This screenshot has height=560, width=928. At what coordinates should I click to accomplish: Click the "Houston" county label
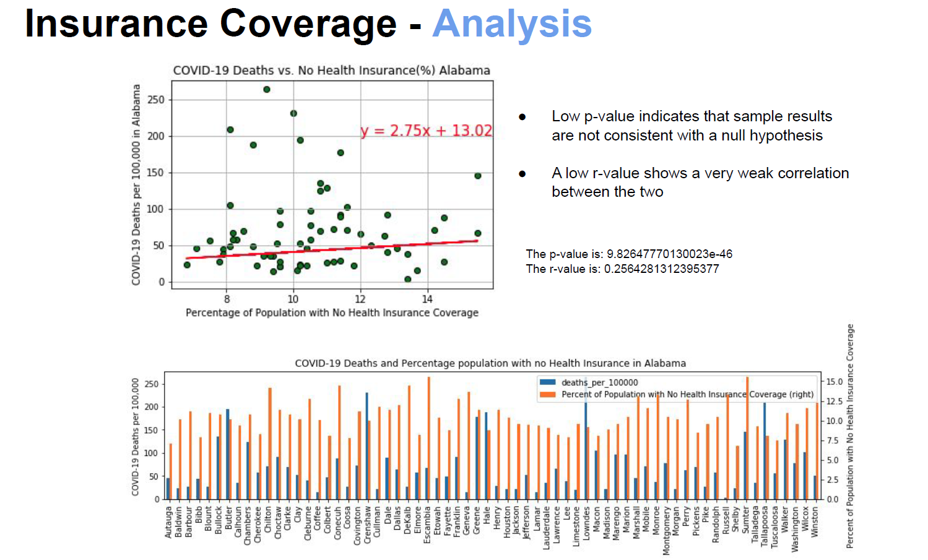tap(506, 522)
